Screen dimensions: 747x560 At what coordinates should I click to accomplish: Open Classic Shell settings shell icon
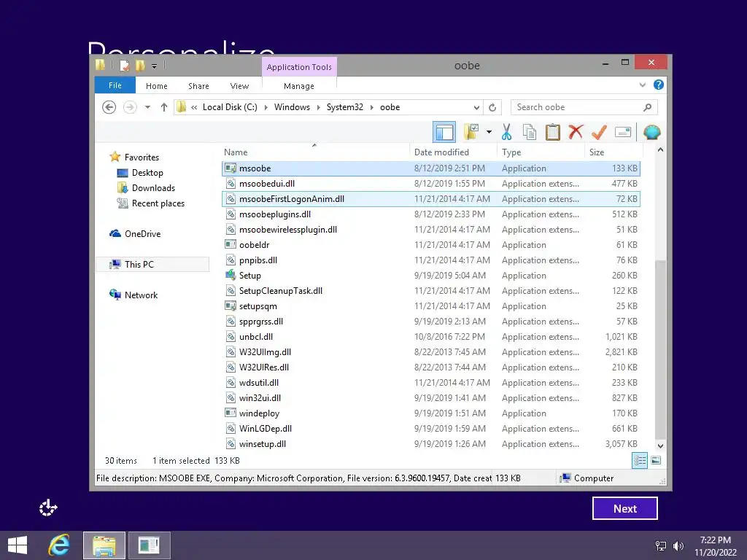point(651,132)
